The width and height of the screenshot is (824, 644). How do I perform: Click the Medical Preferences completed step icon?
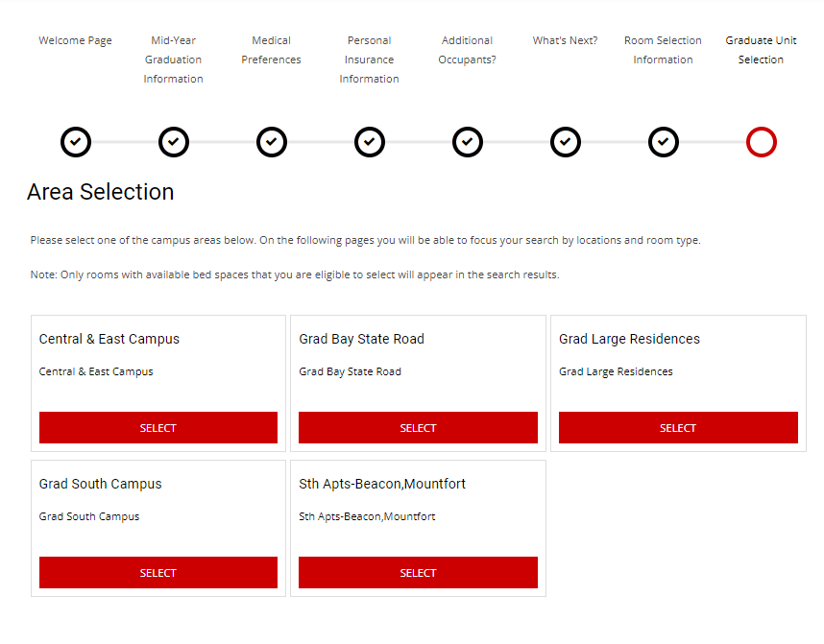point(272,142)
